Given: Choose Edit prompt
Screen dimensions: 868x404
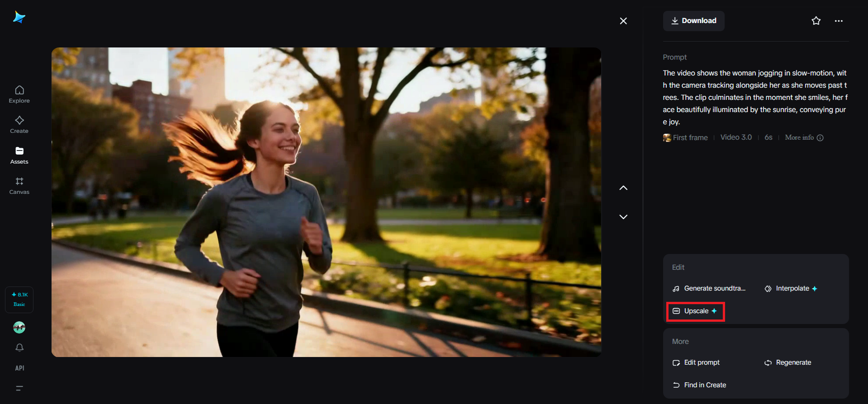Looking at the screenshot, I should click(x=696, y=363).
